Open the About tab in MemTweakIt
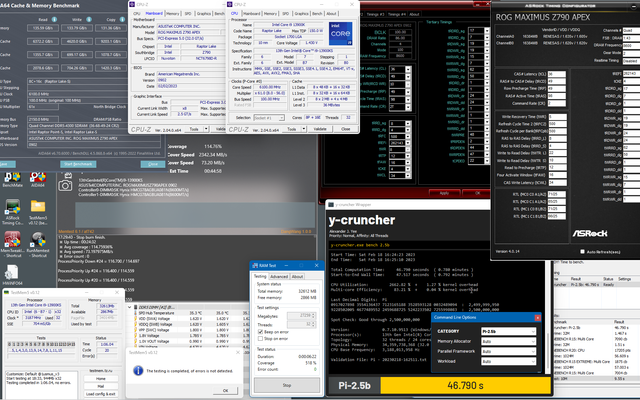This screenshot has height=400, width=640. coord(414,14)
